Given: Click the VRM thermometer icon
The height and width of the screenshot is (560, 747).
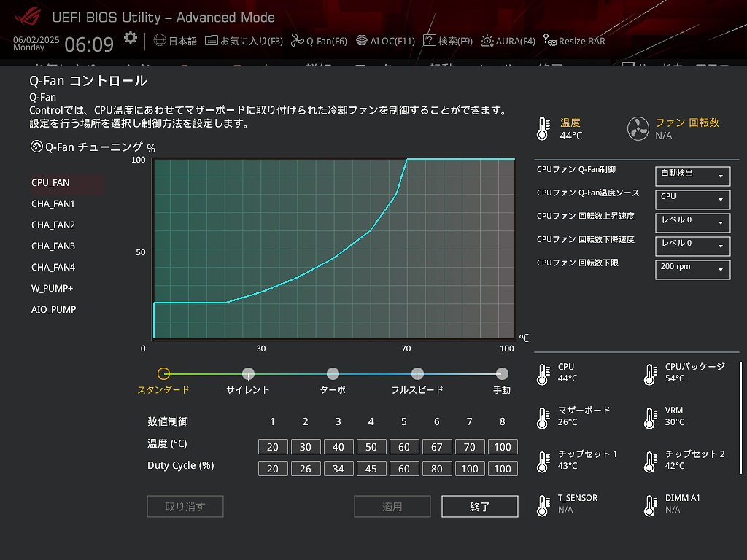Looking at the screenshot, I should 650,419.
